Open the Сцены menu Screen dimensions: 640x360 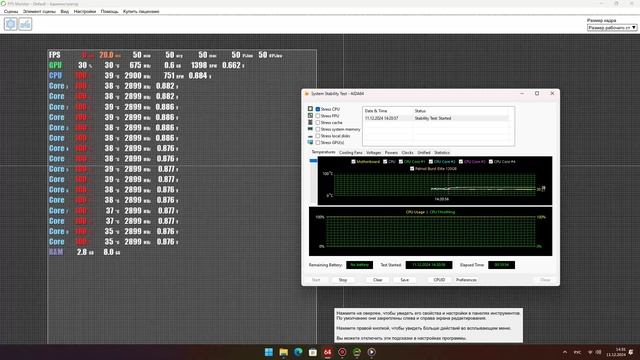click(x=11, y=11)
